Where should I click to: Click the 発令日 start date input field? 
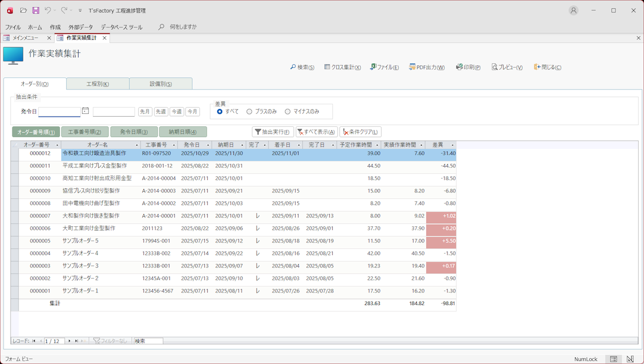tap(60, 112)
